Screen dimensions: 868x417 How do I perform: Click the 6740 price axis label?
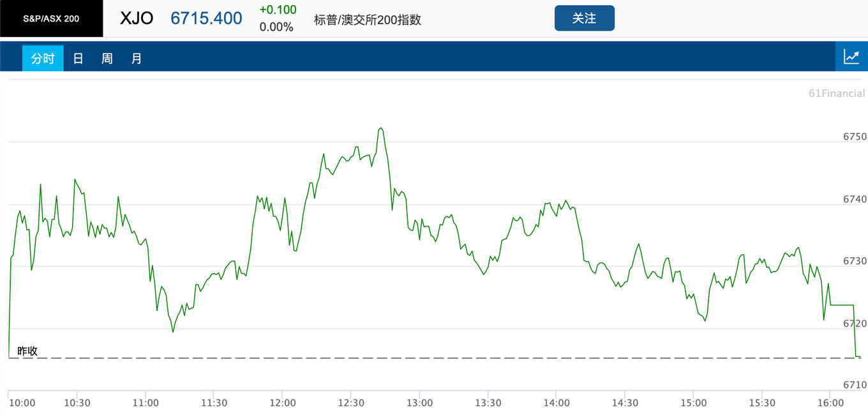pos(855,200)
